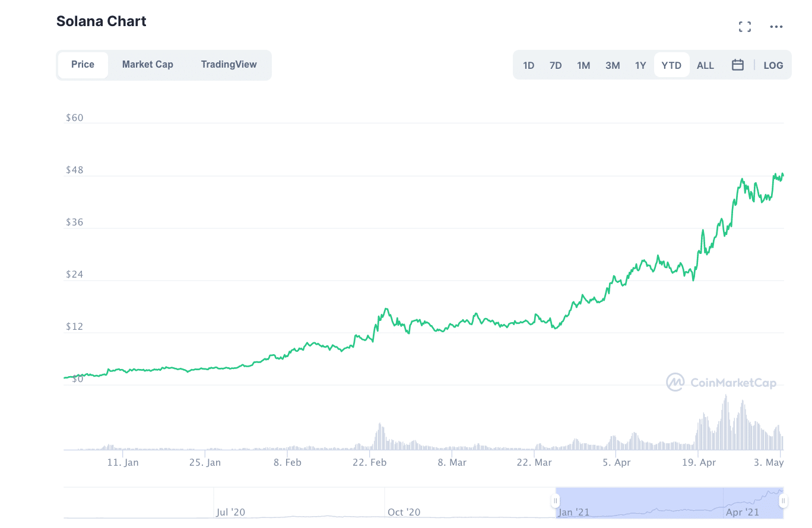Select the ALL time range
812x528 pixels.
click(705, 65)
